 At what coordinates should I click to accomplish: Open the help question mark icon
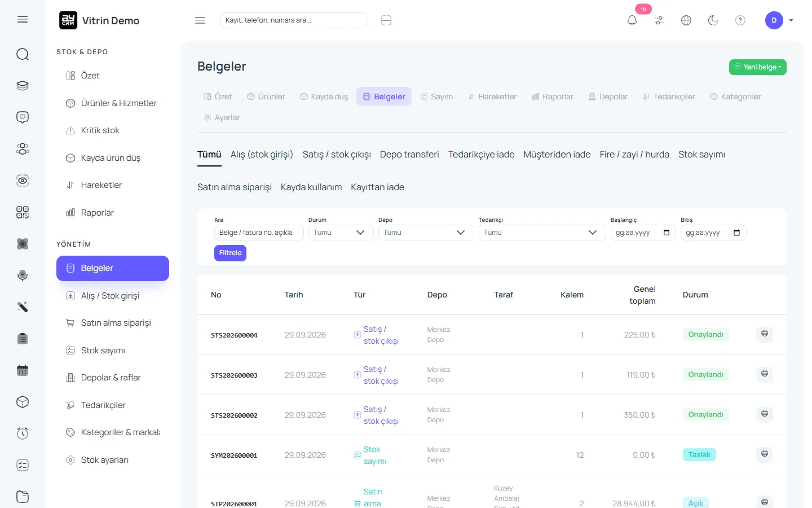pyautogui.click(x=740, y=20)
